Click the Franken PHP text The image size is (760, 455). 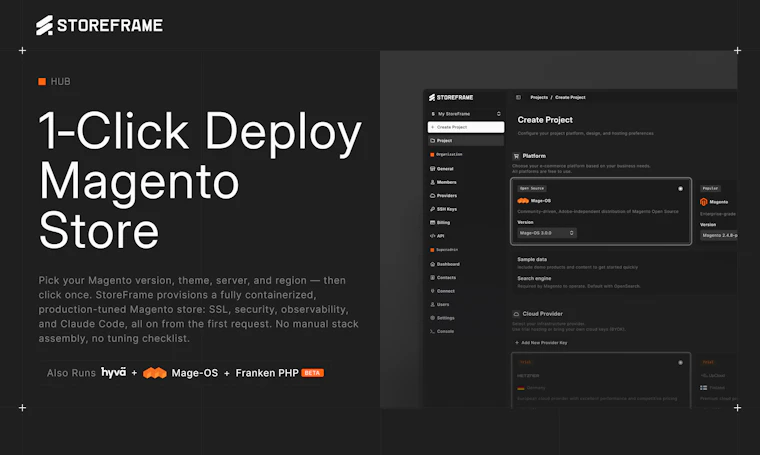[267, 373]
